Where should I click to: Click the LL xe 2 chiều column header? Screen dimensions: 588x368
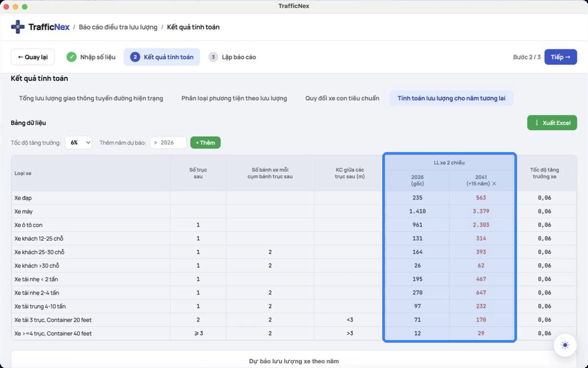pos(449,163)
